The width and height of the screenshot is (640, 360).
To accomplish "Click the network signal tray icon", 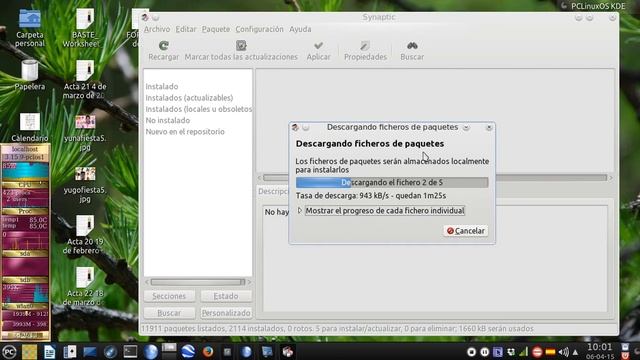I will pyautogui.click(x=524, y=352).
